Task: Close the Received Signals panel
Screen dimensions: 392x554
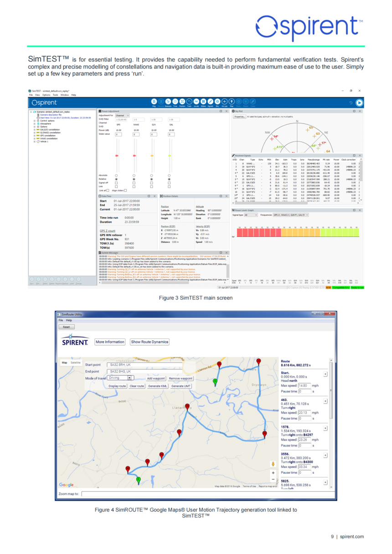Action: [359, 155]
